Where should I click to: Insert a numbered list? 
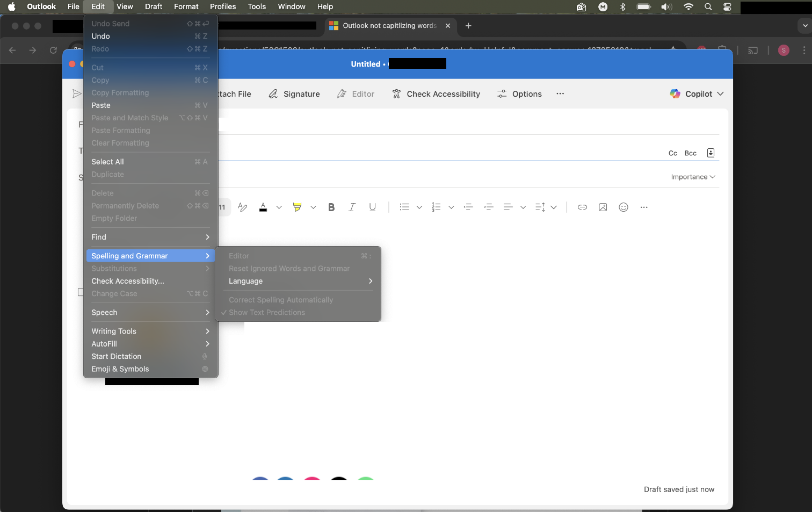[436, 207]
